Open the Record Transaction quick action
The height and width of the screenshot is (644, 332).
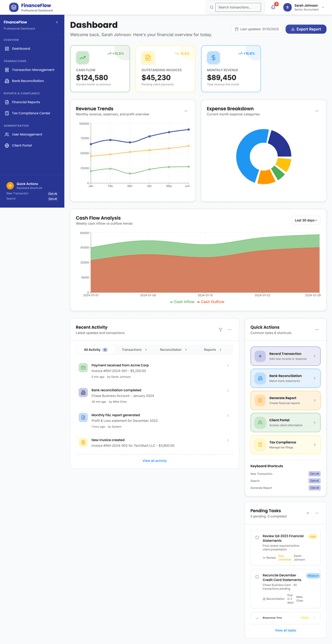pyautogui.click(x=285, y=356)
